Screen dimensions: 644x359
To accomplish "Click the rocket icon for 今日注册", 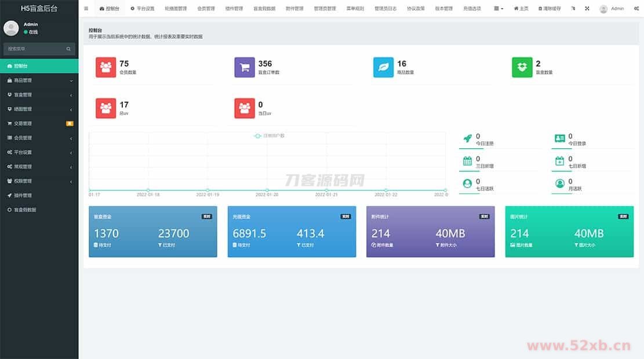I will pyautogui.click(x=467, y=139).
